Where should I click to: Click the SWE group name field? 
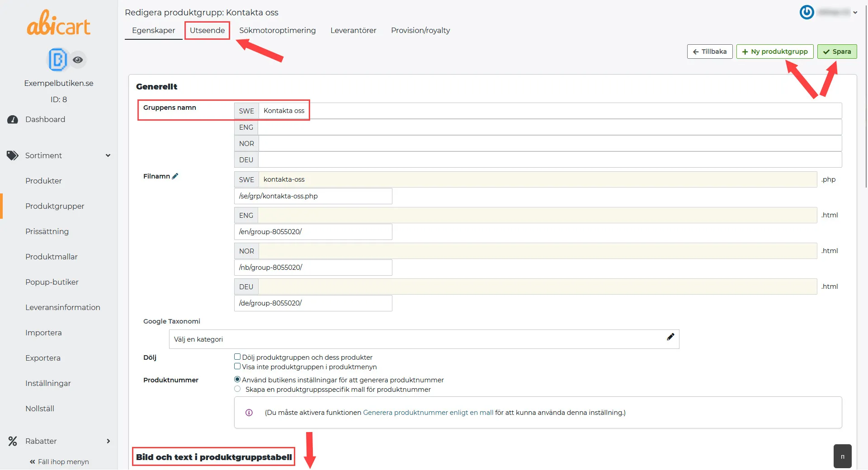click(x=550, y=111)
